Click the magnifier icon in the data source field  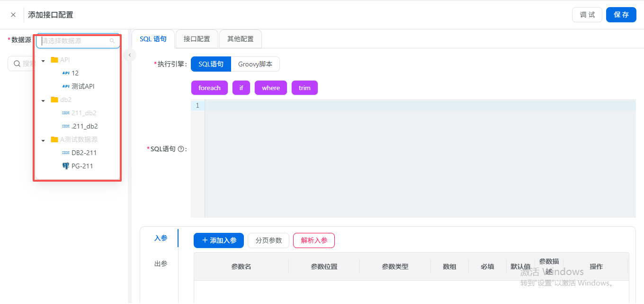[112, 41]
